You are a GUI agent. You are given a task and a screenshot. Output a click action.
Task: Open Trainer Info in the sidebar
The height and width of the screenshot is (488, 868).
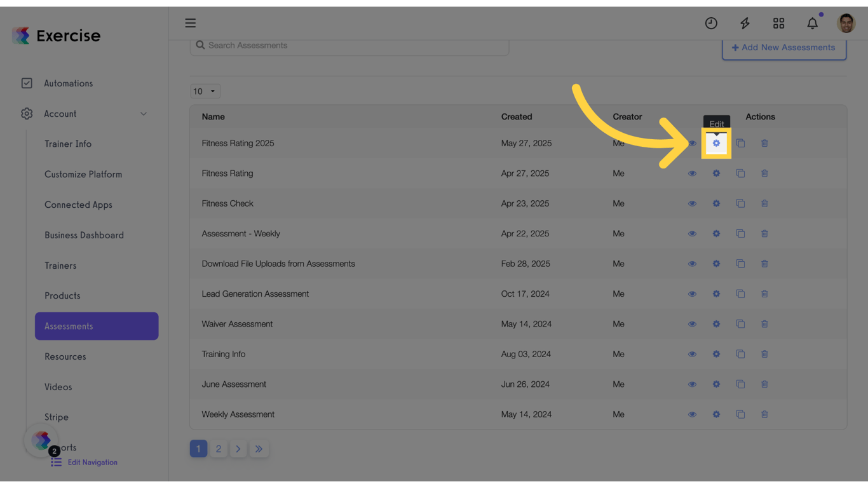[68, 144]
